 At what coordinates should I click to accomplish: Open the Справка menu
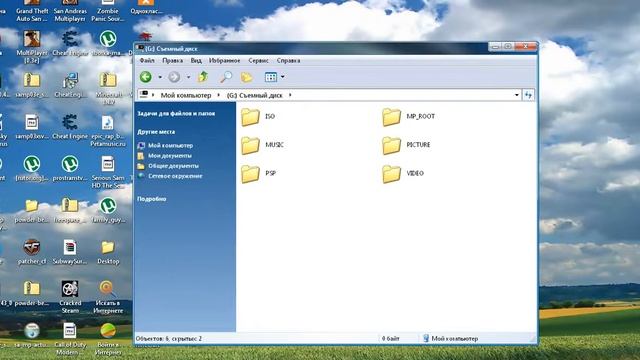tap(289, 60)
